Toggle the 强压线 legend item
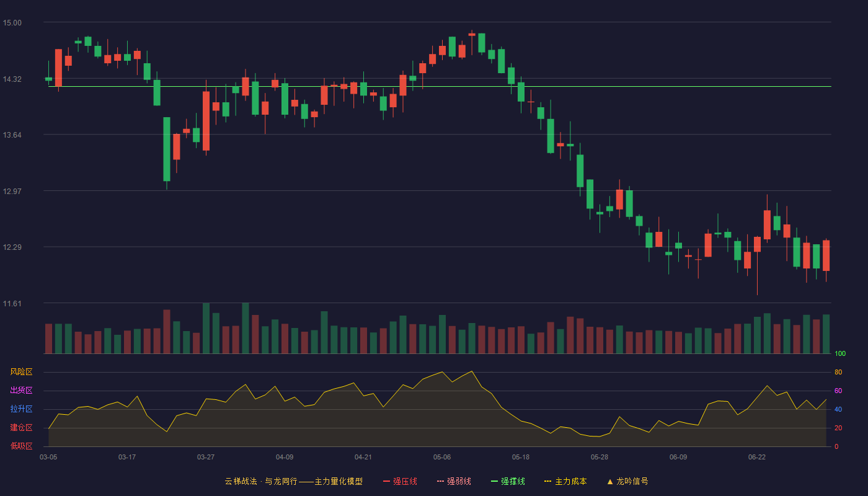The image size is (868, 496). click(400, 481)
